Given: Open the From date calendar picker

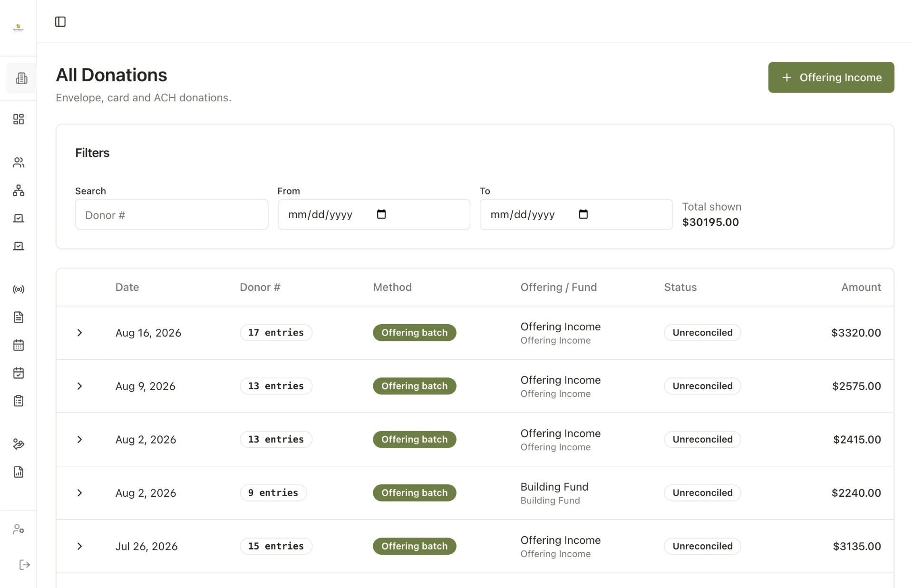Looking at the screenshot, I should (x=381, y=214).
